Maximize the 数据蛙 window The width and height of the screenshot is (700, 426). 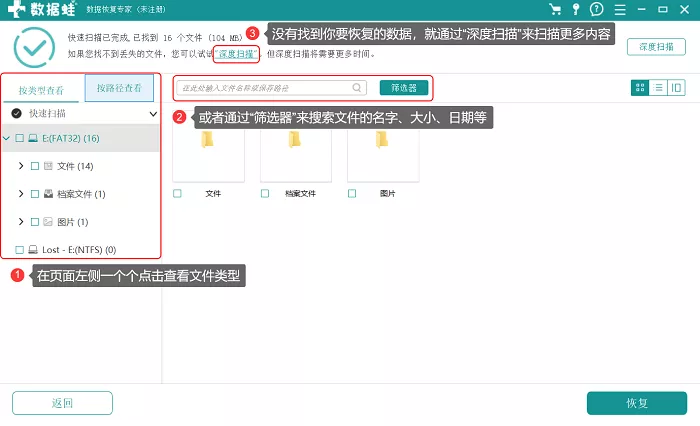(x=663, y=9)
